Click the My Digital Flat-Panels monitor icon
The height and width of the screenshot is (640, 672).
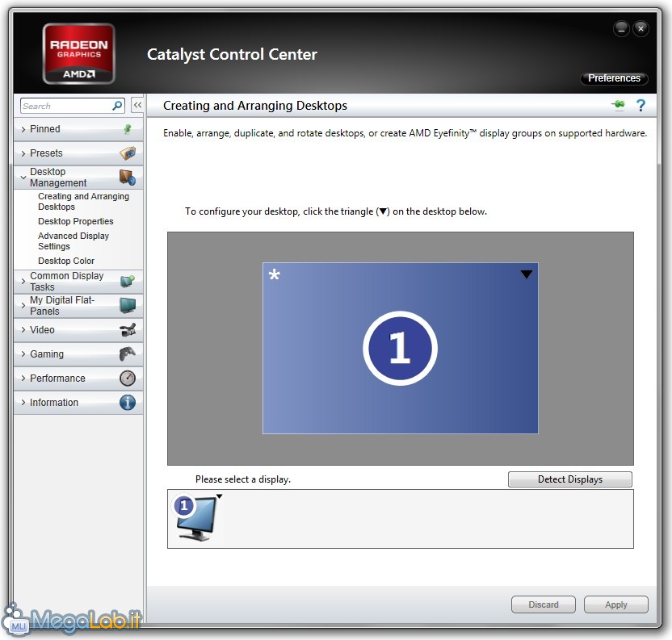click(x=128, y=305)
